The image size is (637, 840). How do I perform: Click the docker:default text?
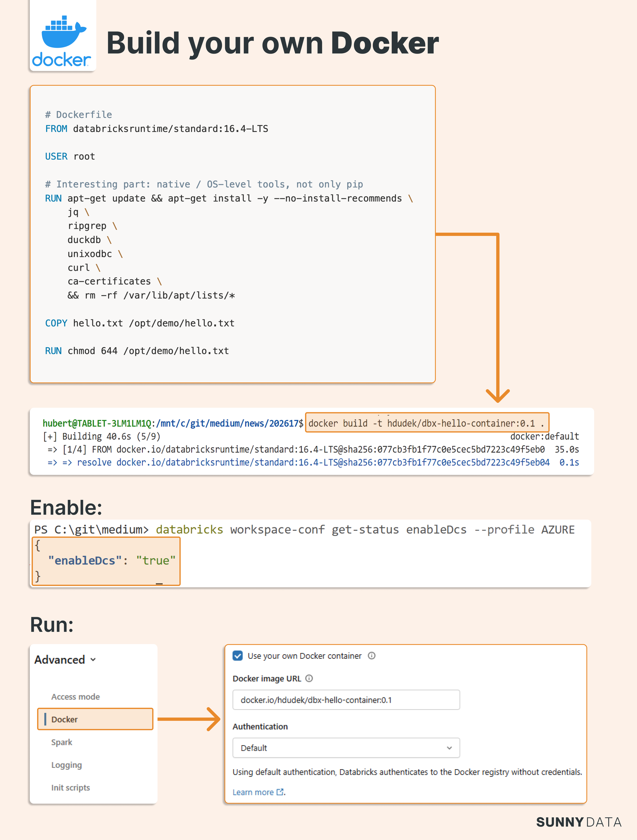[544, 436]
